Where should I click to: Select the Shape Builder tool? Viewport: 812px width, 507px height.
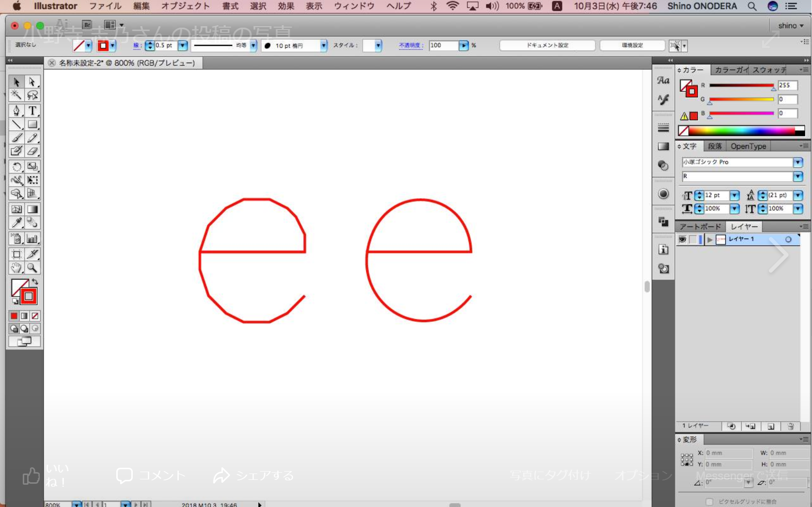(x=16, y=193)
